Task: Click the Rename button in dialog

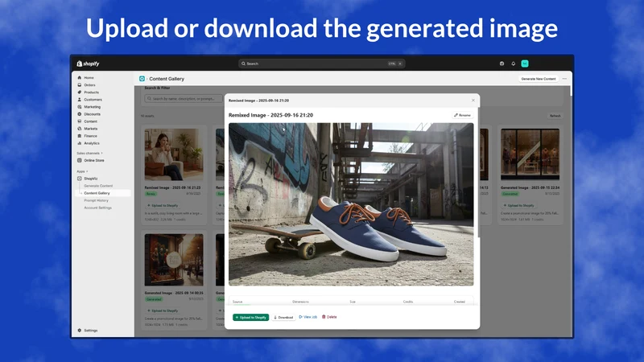Action: click(462, 115)
